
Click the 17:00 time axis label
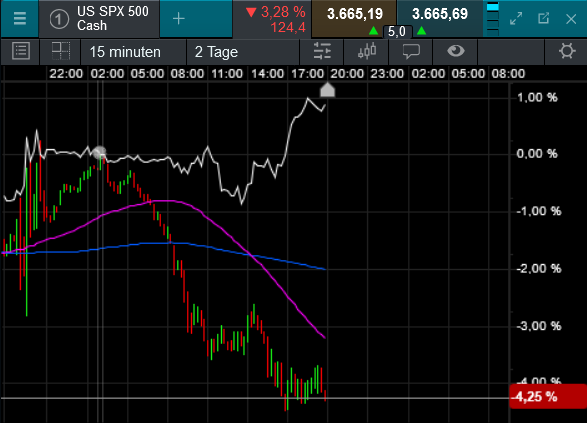[x=307, y=74]
